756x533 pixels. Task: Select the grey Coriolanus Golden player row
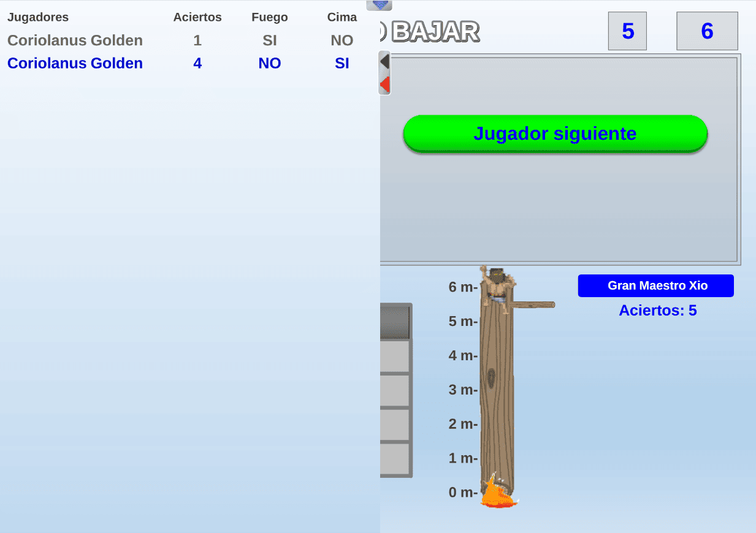click(75, 40)
